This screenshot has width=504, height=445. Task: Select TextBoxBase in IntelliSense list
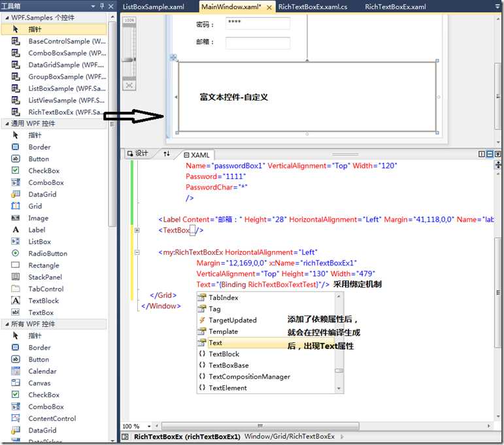[267, 365]
